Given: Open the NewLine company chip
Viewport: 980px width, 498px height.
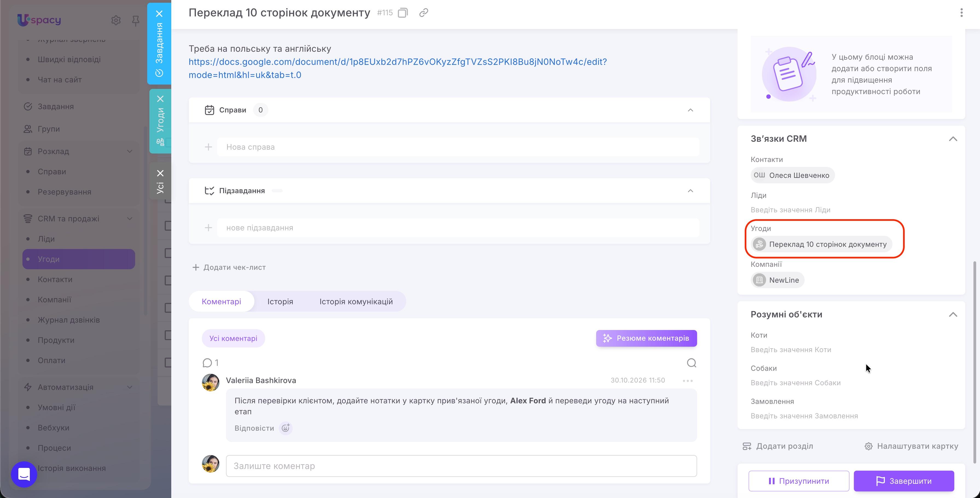Looking at the screenshot, I should [777, 280].
